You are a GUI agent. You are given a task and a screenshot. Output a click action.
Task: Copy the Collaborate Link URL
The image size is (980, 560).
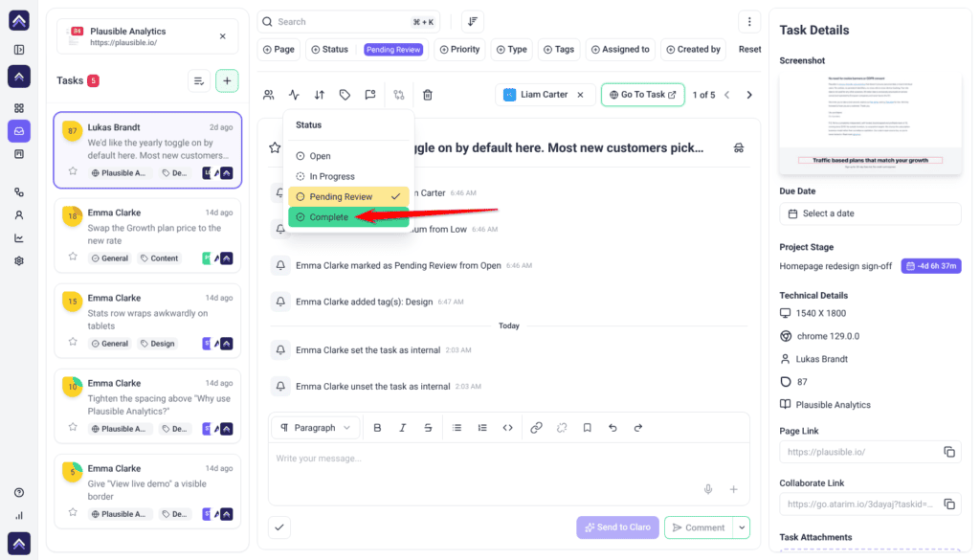click(948, 504)
